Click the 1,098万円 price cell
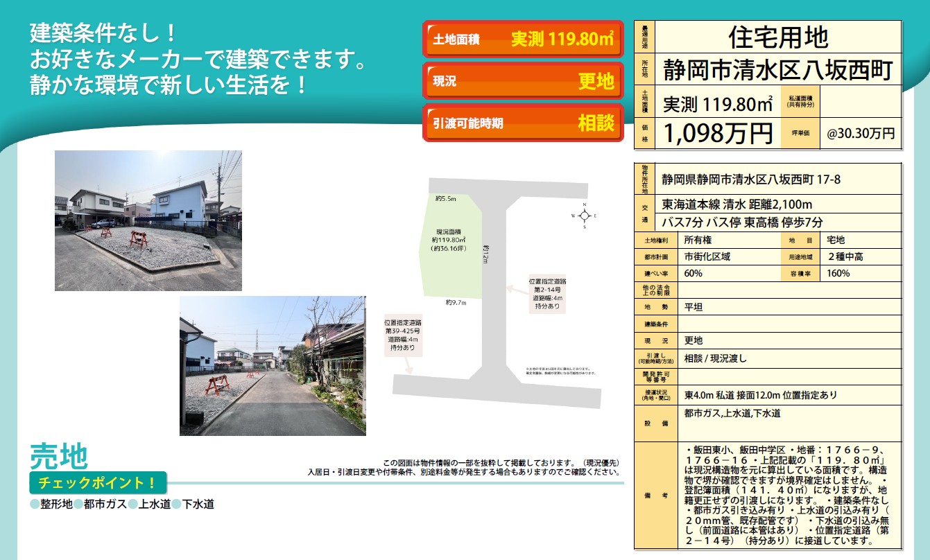This screenshot has height=560, width=930. click(x=718, y=132)
